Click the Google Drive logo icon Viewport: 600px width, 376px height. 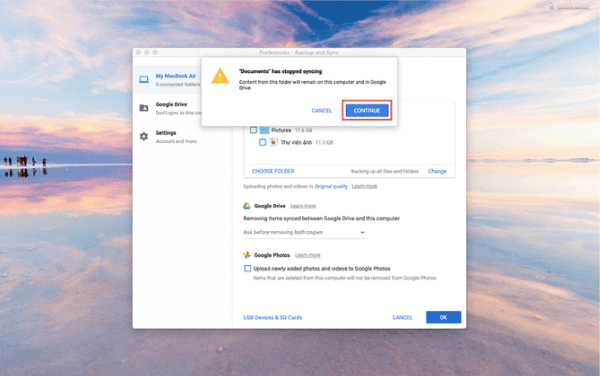click(x=247, y=206)
